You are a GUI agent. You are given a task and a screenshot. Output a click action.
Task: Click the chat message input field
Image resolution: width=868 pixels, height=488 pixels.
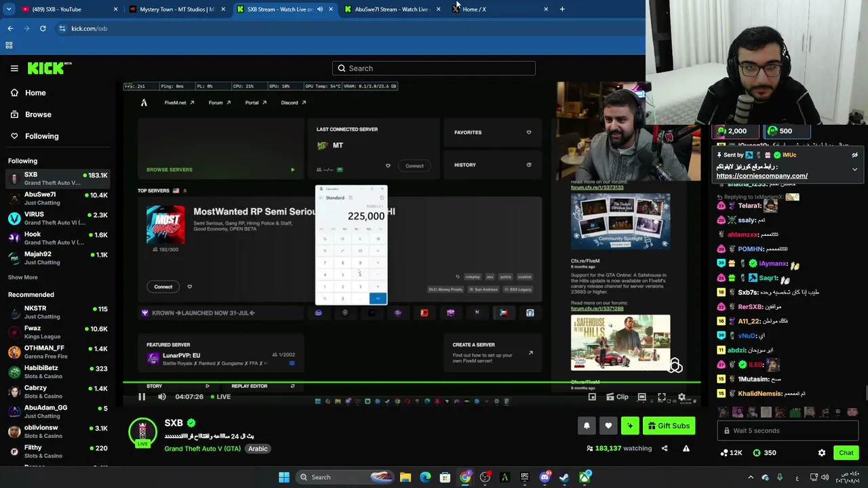coord(787,430)
